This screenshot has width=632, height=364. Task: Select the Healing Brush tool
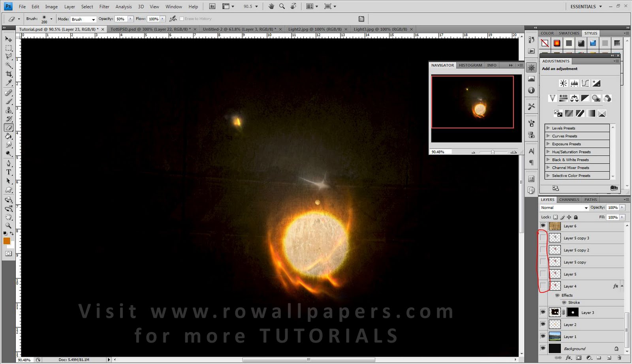8,93
